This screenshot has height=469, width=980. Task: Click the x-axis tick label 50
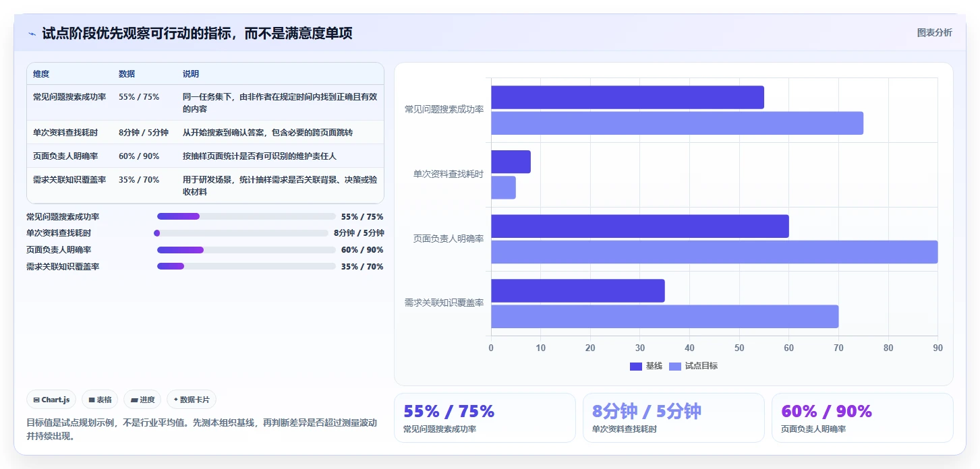(739, 348)
